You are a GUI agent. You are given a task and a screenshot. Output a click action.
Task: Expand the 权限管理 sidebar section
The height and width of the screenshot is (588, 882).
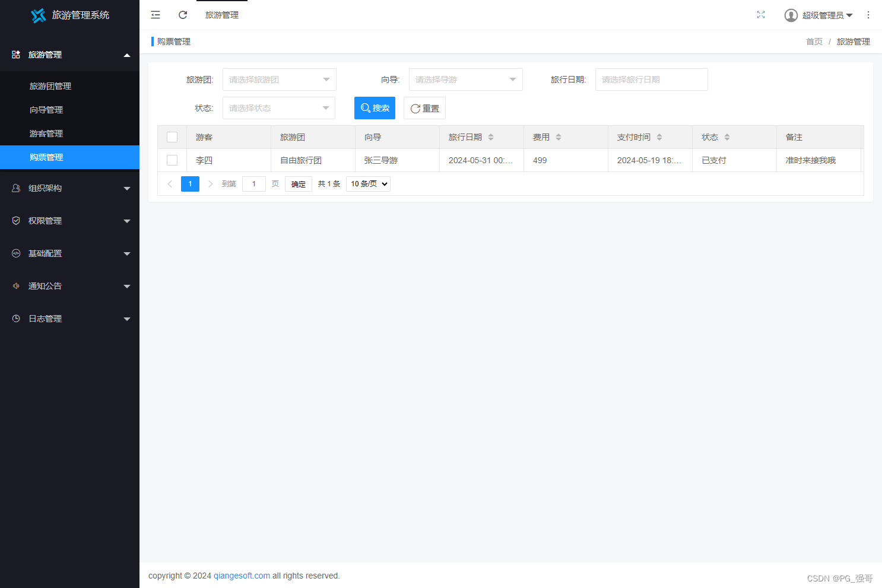point(69,221)
